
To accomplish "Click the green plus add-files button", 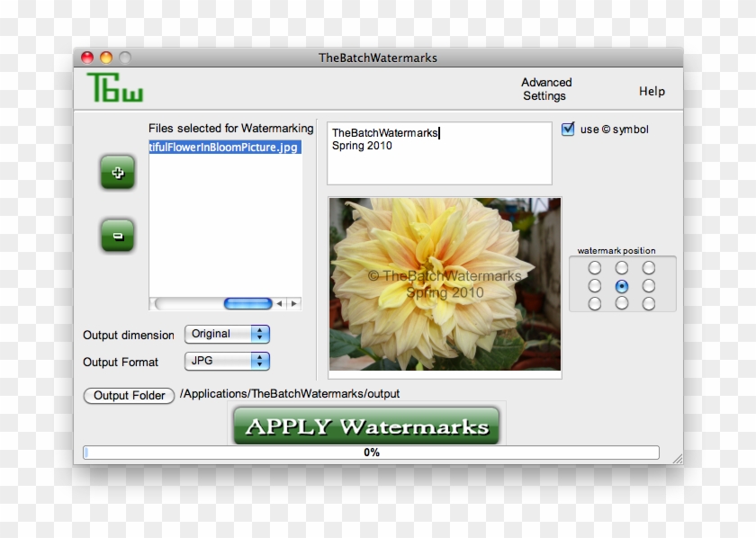I will click(118, 172).
